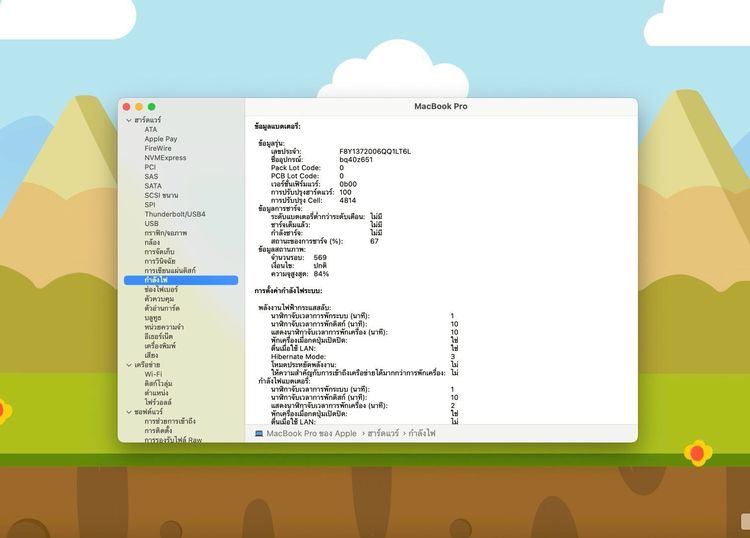Click the laptop icon in the path bar

(x=259, y=433)
